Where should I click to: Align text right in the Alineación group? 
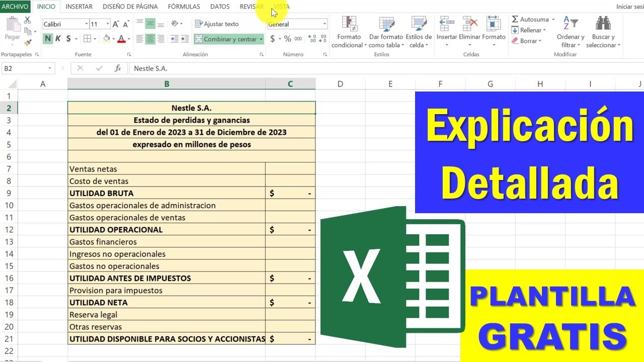160,39
